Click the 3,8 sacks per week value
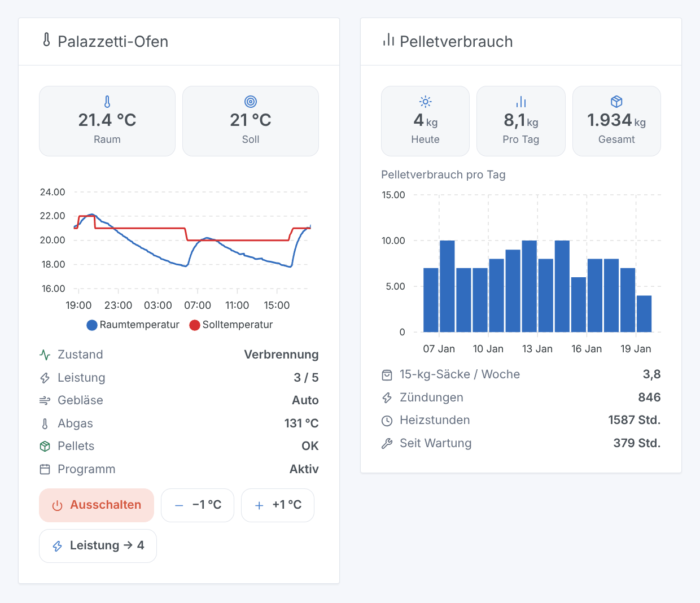 point(651,375)
